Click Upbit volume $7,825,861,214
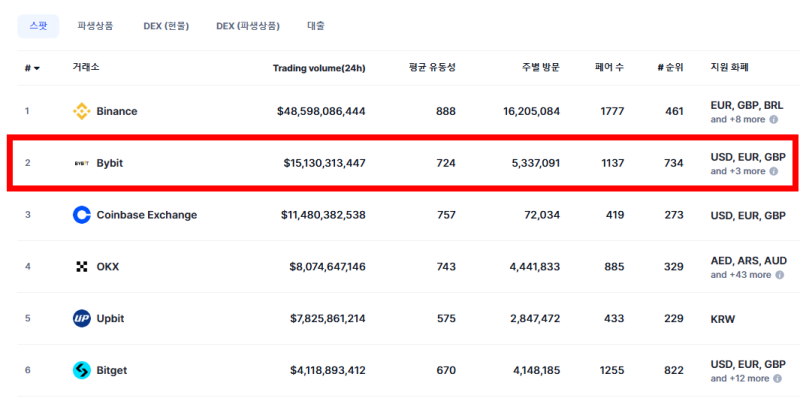800x404 pixels. pyautogui.click(x=328, y=318)
